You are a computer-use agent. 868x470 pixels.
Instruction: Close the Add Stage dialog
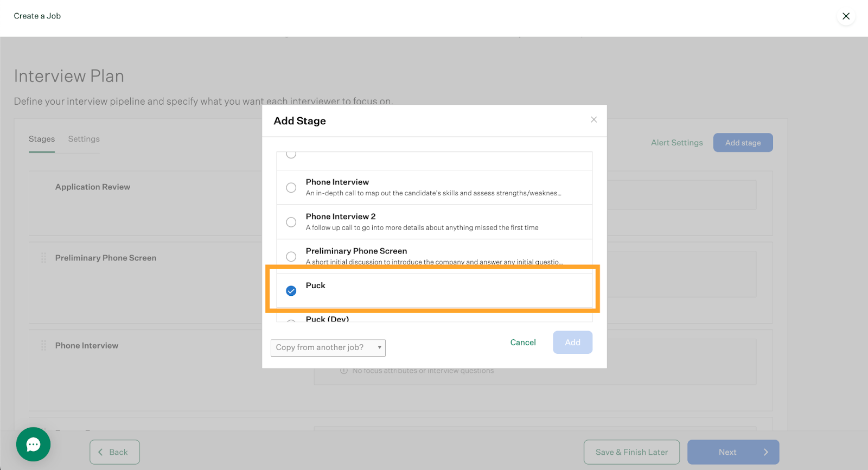click(593, 119)
